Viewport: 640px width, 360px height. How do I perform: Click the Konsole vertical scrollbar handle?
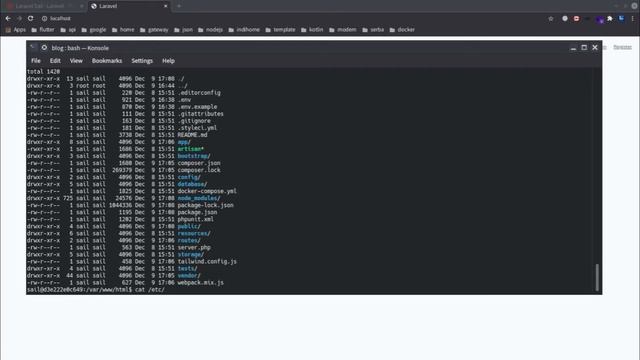click(597, 278)
